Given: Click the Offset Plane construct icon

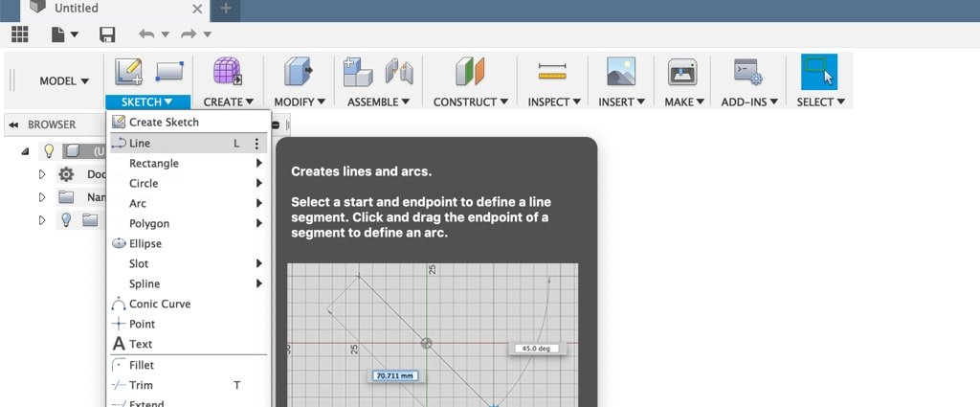Looking at the screenshot, I should point(470,71).
